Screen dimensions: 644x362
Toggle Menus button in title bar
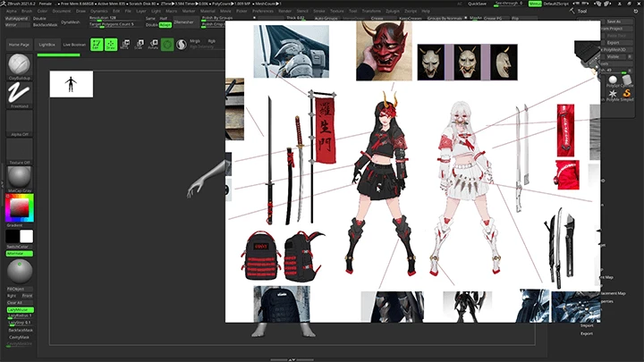click(535, 4)
